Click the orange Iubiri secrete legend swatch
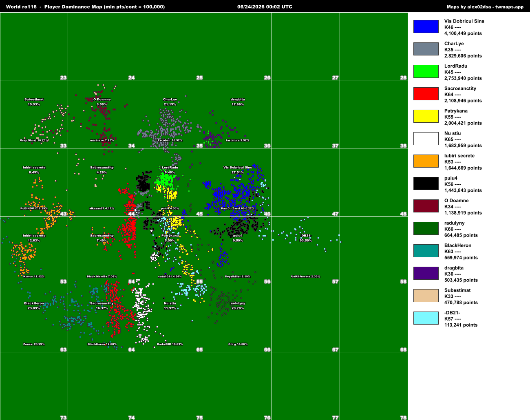Screen dimensions: 530x420 point(426,161)
